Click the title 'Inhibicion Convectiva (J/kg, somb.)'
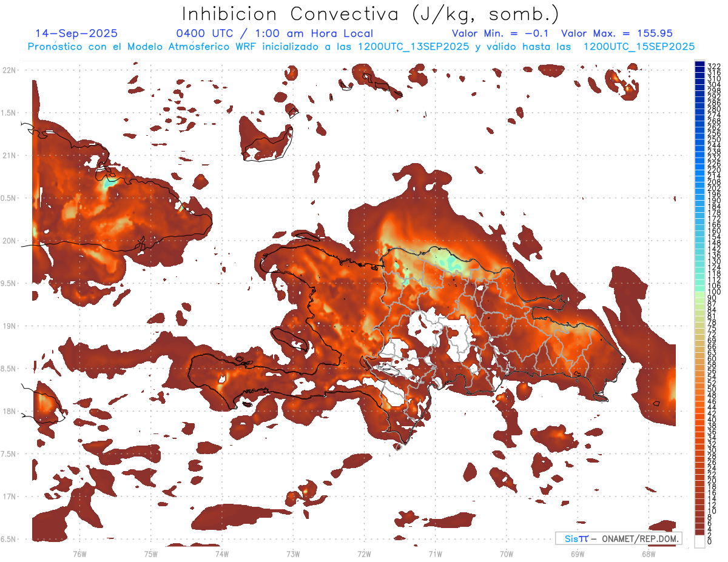The width and height of the screenshot is (728, 562). pos(371,14)
